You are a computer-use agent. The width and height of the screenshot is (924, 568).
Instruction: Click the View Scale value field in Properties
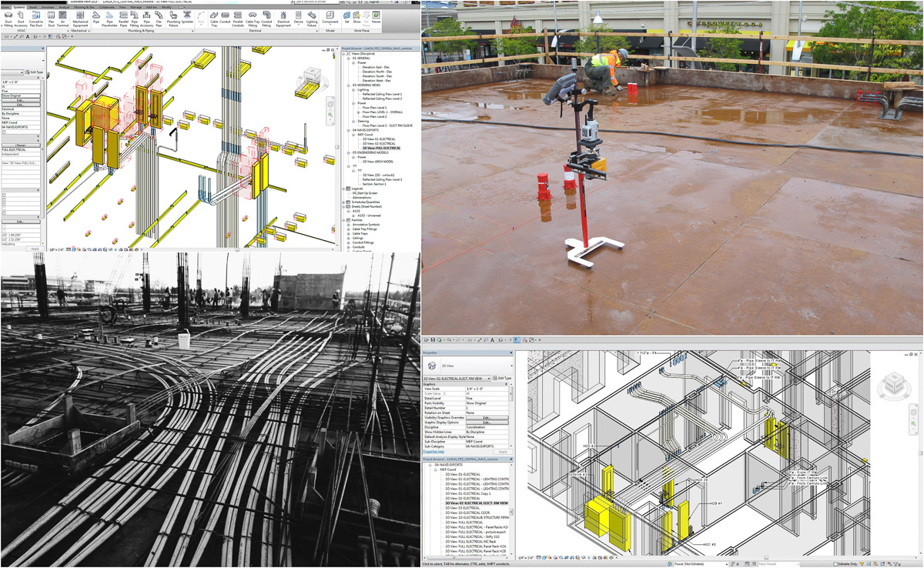[x=487, y=389]
